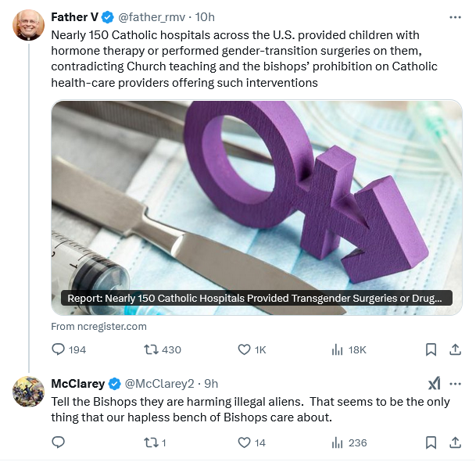
Task: Reply to McClarey's comment
Action: [59, 442]
